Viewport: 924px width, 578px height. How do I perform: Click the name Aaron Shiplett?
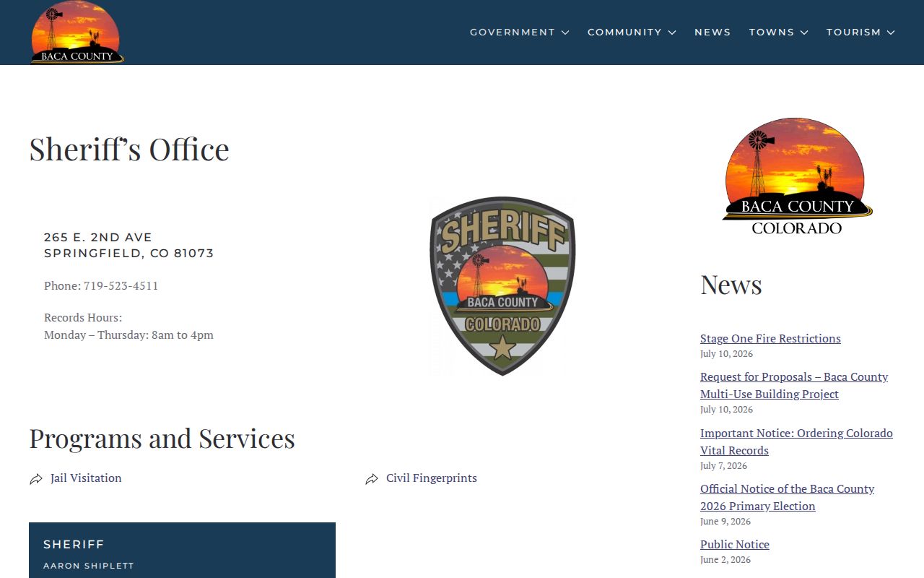[x=89, y=566]
